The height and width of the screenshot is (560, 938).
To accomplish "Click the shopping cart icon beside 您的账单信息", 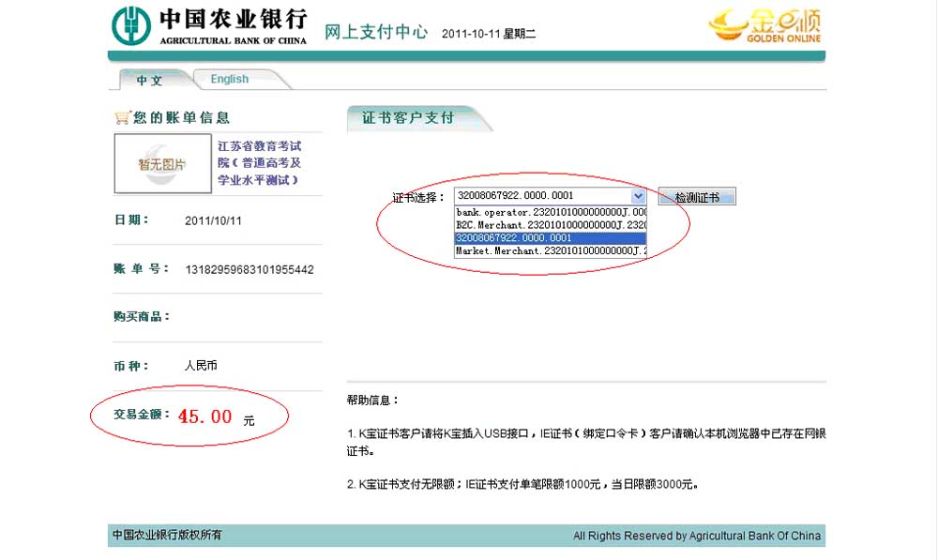I will pos(121,117).
